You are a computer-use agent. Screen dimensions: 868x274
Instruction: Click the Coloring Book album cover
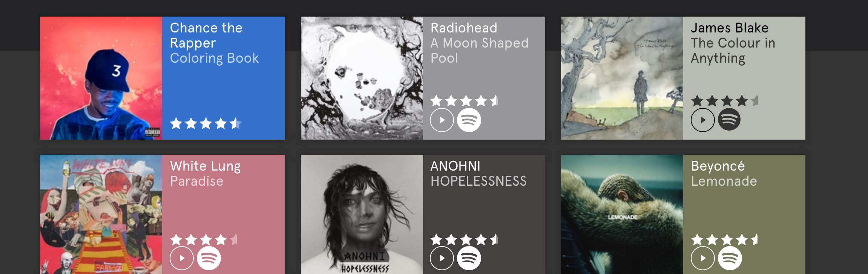click(x=101, y=78)
